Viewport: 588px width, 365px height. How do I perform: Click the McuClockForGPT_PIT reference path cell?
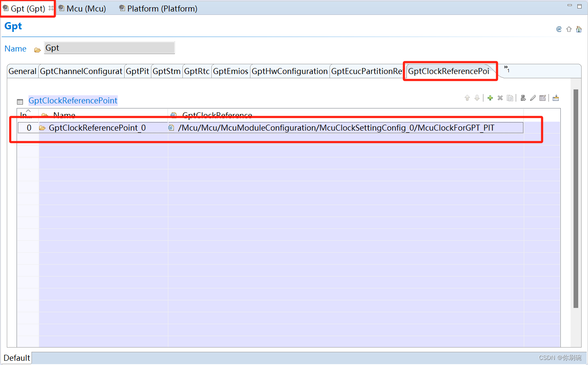pos(346,128)
